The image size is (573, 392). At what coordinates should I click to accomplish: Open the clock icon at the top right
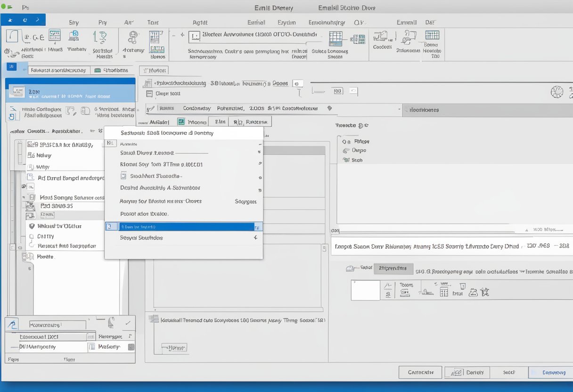(557, 91)
